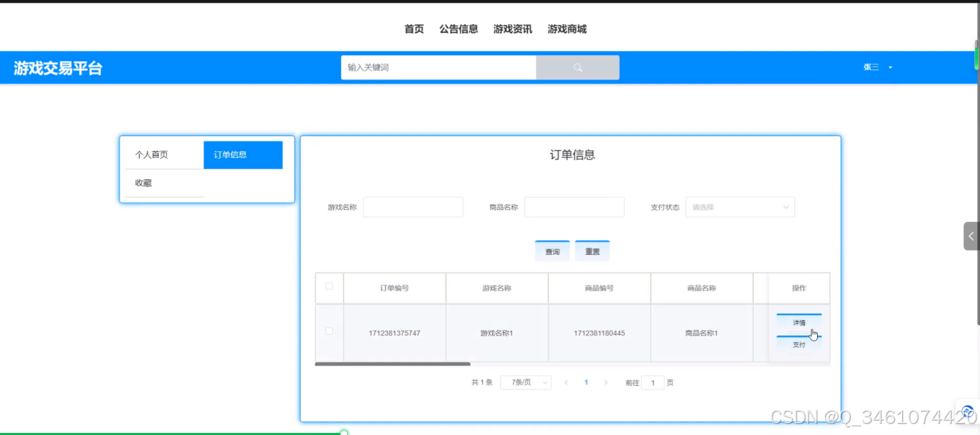This screenshot has width=980, height=435.
Task: Click the 重置 button
Action: coord(592,252)
